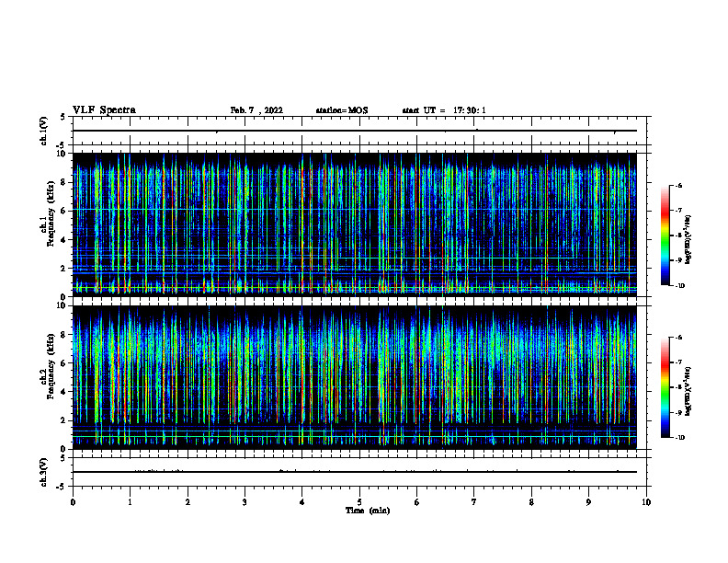Click the 'Time (min)' axis label
Viewport: 728px width, 563px height.
[368, 511]
